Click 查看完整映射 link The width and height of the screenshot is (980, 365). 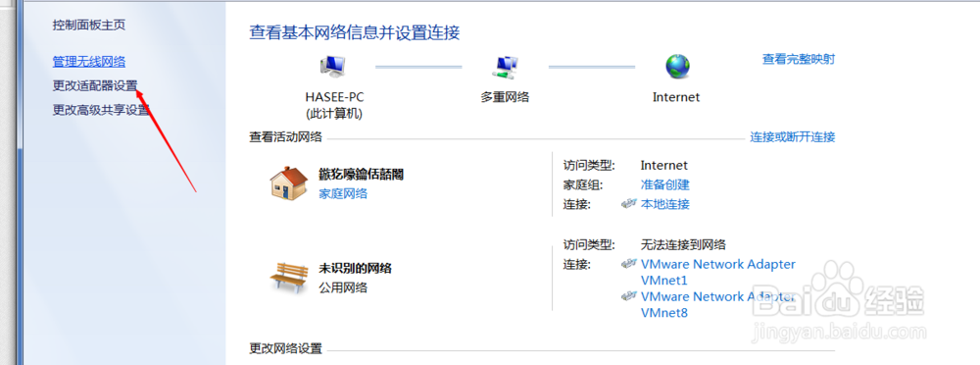click(798, 60)
